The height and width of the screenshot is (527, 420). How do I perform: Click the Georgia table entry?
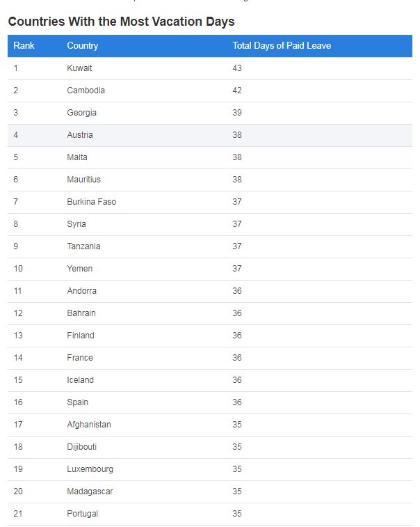pos(81,113)
